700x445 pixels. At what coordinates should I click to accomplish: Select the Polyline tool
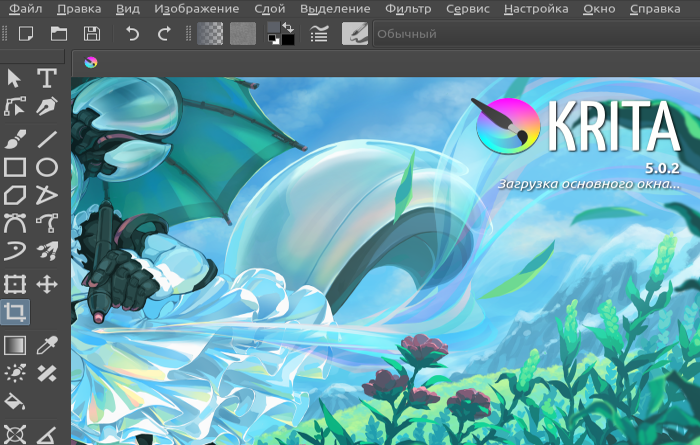[47, 195]
